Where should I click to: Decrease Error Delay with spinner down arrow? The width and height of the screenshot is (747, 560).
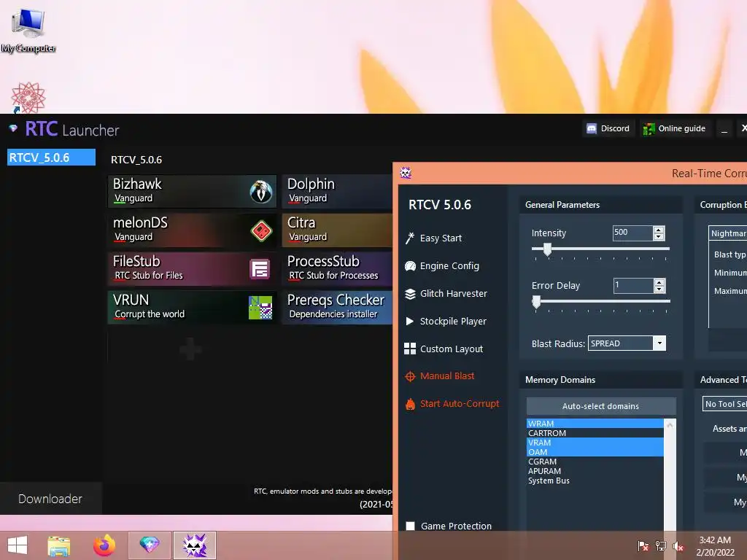pos(659,289)
